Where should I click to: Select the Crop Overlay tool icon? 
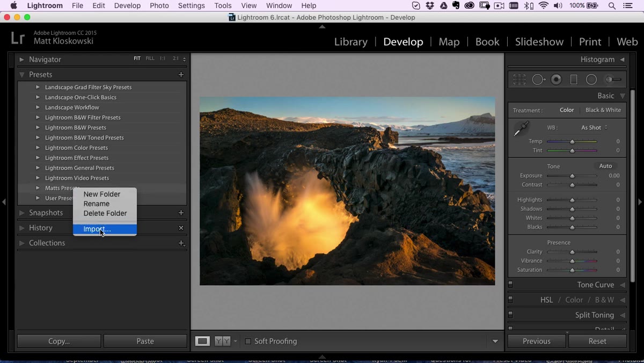click(x=519, y=79)
